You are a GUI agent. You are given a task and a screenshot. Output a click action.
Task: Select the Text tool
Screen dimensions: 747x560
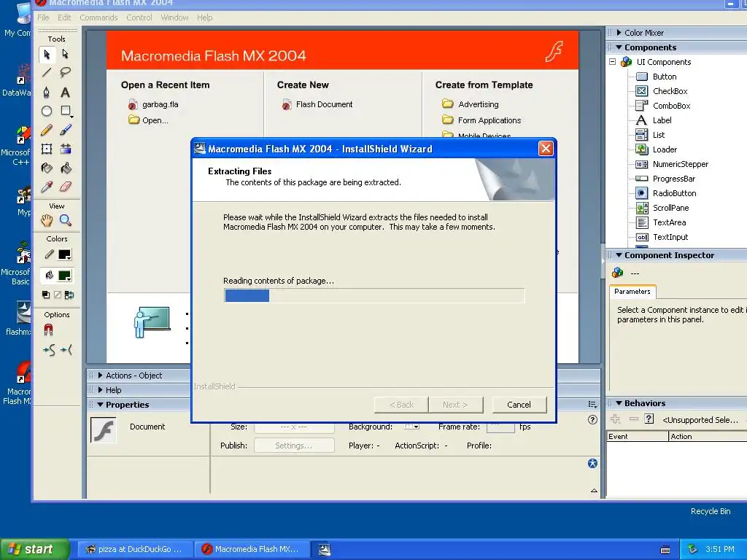(x=65, y=92)
